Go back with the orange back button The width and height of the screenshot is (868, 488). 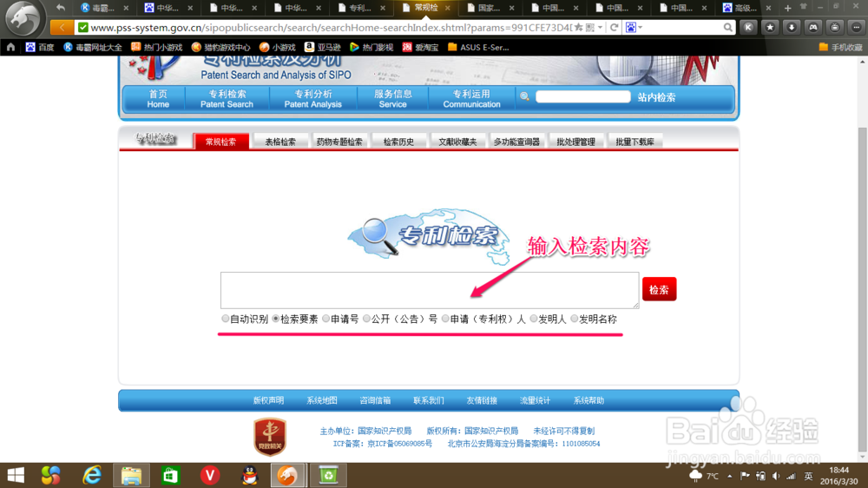62,27
